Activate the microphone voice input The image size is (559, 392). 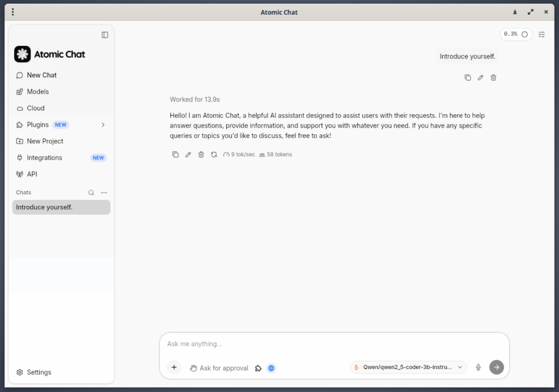coord(478,367)
